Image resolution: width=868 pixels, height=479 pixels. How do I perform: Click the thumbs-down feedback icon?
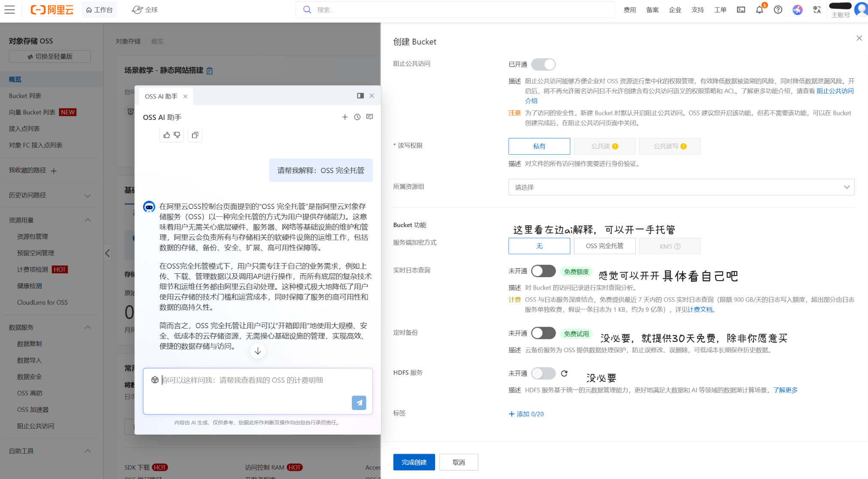177,135
